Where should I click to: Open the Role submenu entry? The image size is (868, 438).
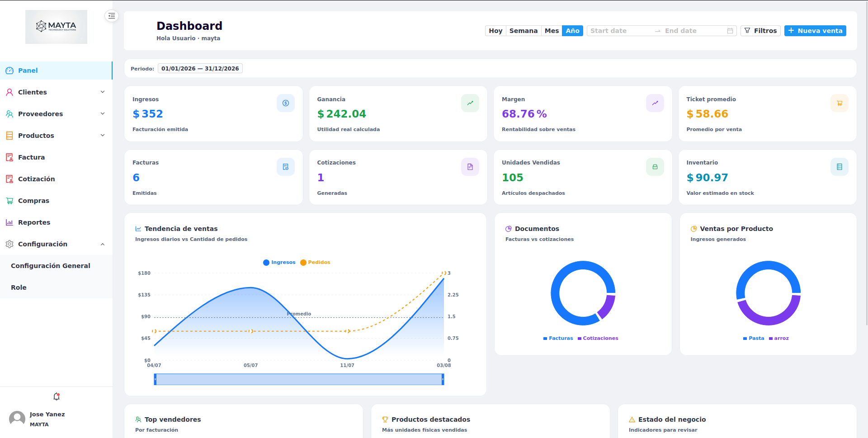56,287
